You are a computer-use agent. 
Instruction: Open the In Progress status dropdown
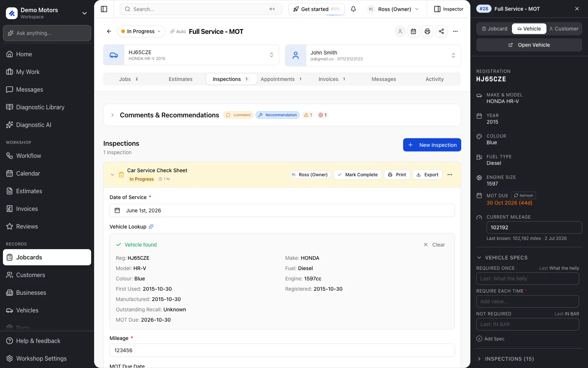coord(141,32)
